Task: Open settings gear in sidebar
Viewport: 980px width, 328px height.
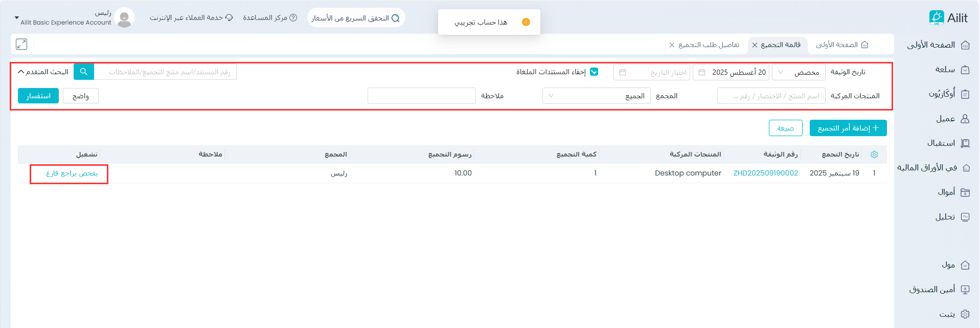Action: 965,314
